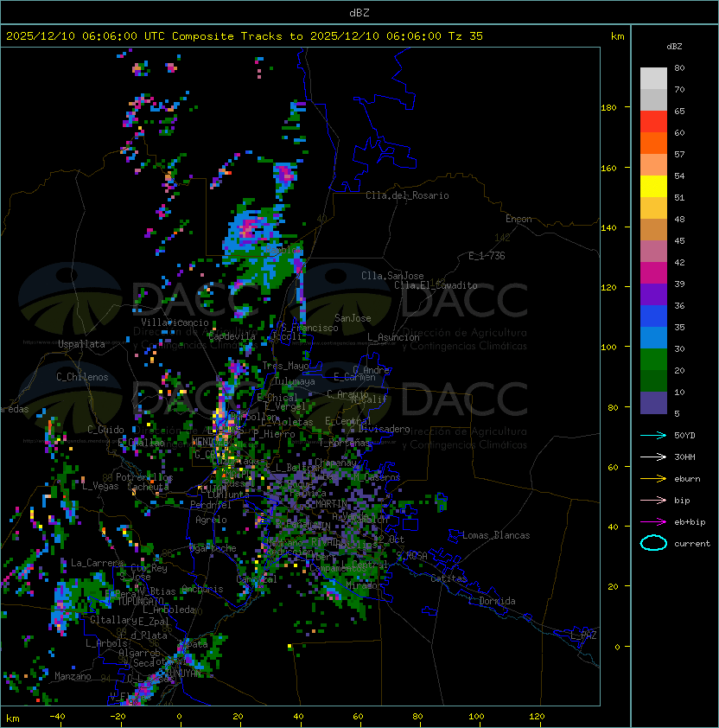Viewport: 719px width, 728px height.
Task: Click the 'Clla.del_Rosario' map label
Action: coord(407,195)
